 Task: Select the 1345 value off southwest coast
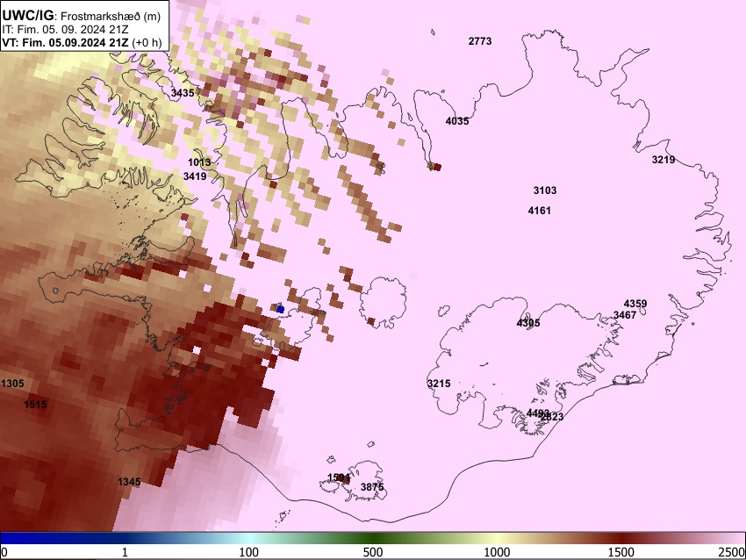[x=129, y=482]
